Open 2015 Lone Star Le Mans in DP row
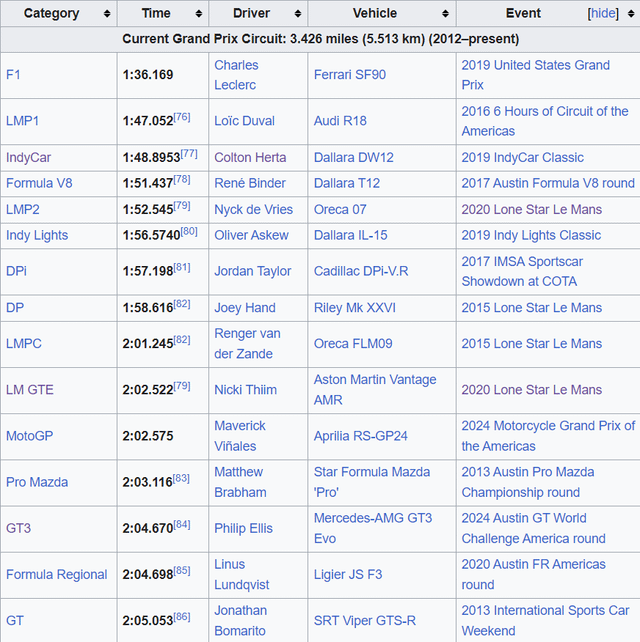The height and width of the screenshot is (642, 640). pyautogui.click(x=531, y=308)
